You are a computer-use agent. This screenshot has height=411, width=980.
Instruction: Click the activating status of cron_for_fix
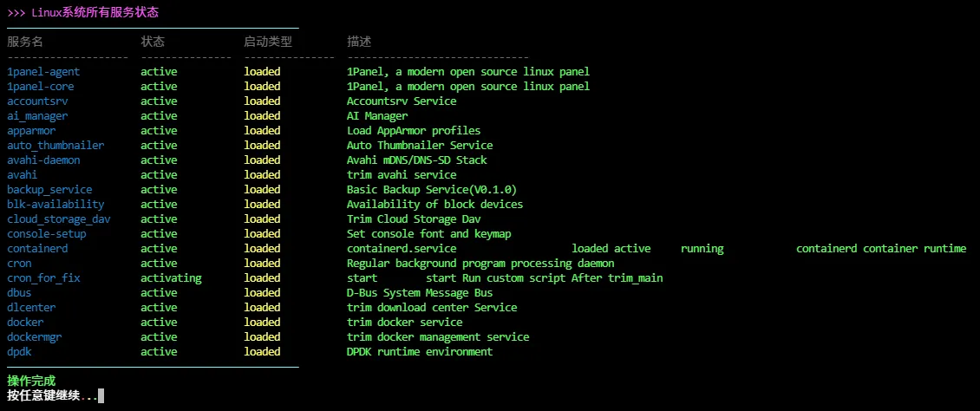pyautogui.click(x=171, y=277)
